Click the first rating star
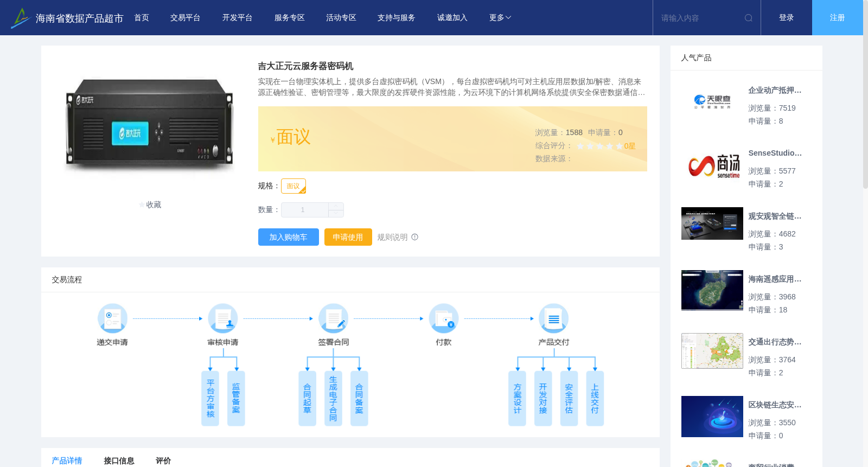Screen dimensions: 868x467 tap(580, 146)
